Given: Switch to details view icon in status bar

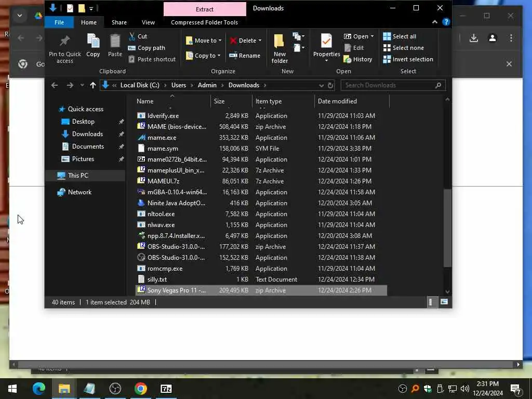Looking at the screenshot, I should [x=431, y=302].
